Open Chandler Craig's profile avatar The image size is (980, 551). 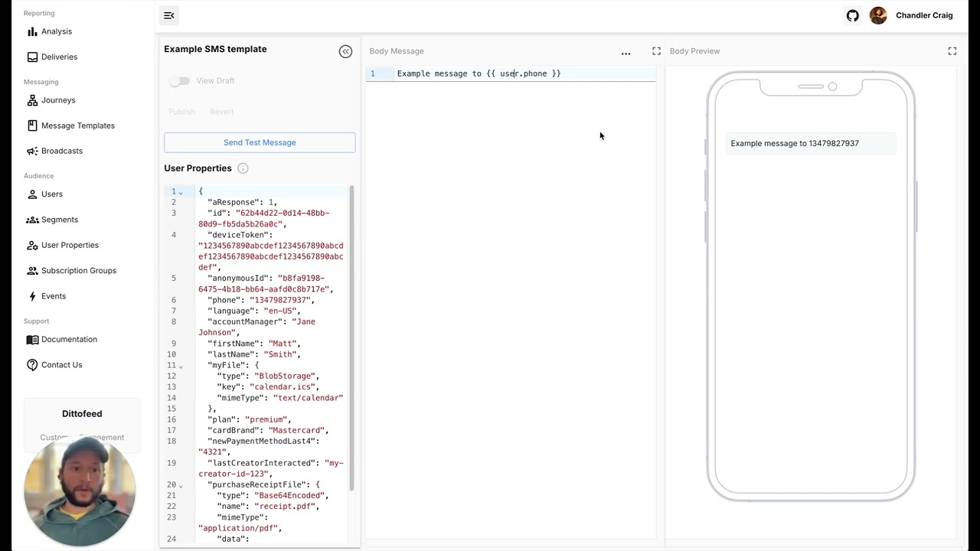point(878,15)
